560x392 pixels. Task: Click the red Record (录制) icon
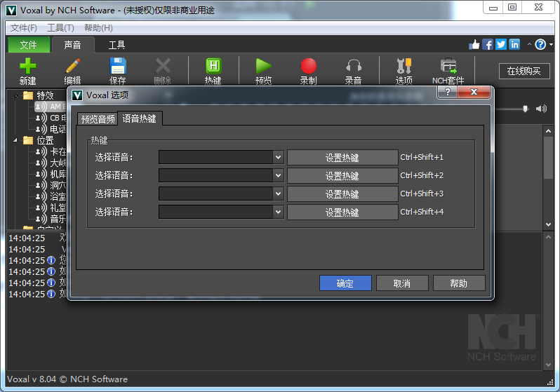coord(308,67)
